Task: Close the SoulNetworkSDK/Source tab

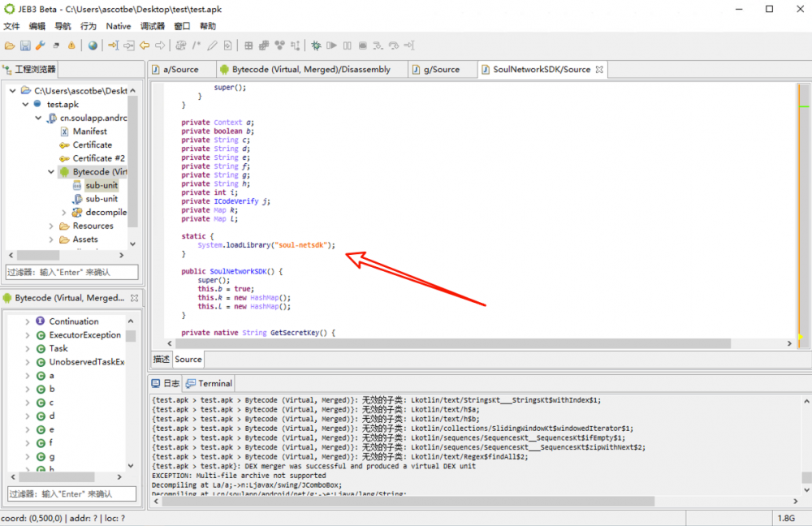Action: point(599,70)
